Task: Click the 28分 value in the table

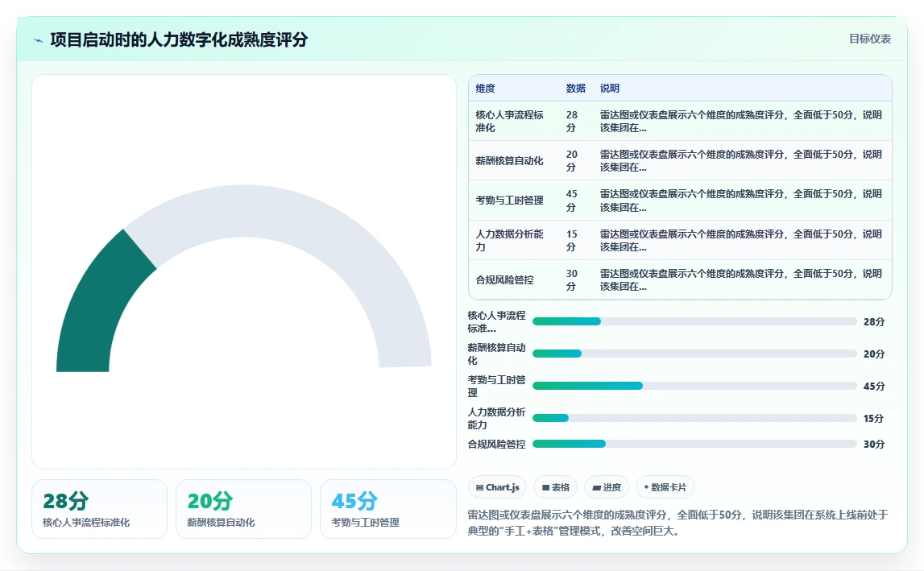Action: (x=572, y=122)
